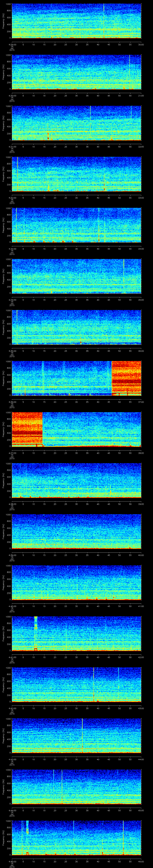Click the red broadband noise block in the 4:36:00 panel
The image size is (153, 868).
click(x=126, y=378)
